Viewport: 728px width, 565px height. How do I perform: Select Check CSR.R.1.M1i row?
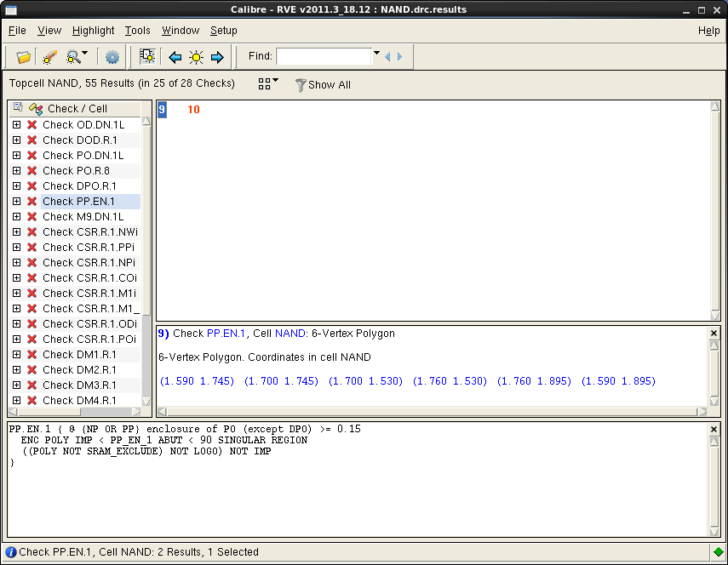pyautogui.click(x=89, y=294)
